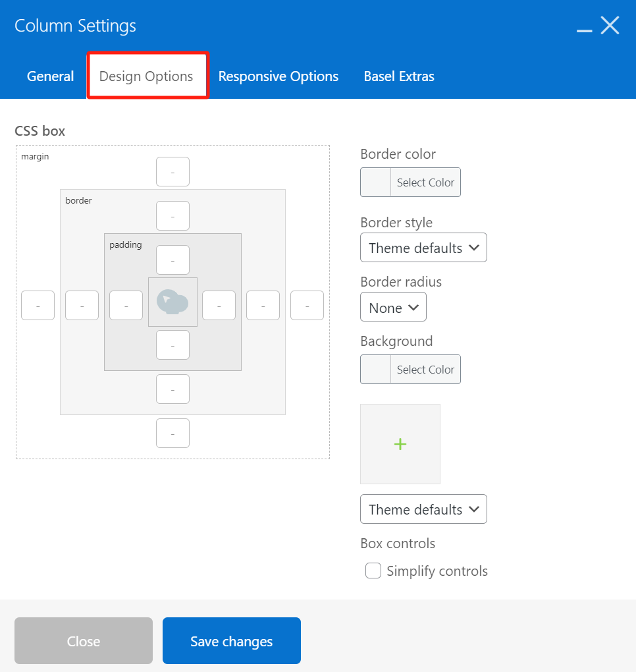Click the gray Close button
Screen dimensions: 636x672
pos(84,641)
